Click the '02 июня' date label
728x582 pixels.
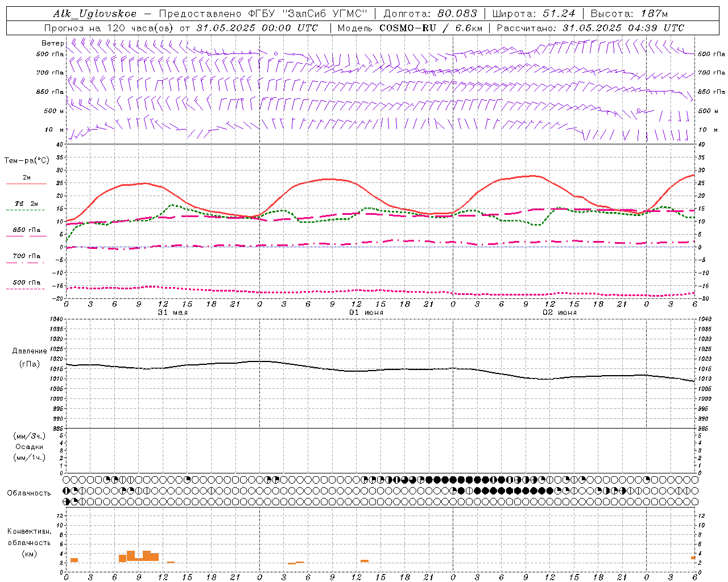pyautogui.click(x=560, y=313)
